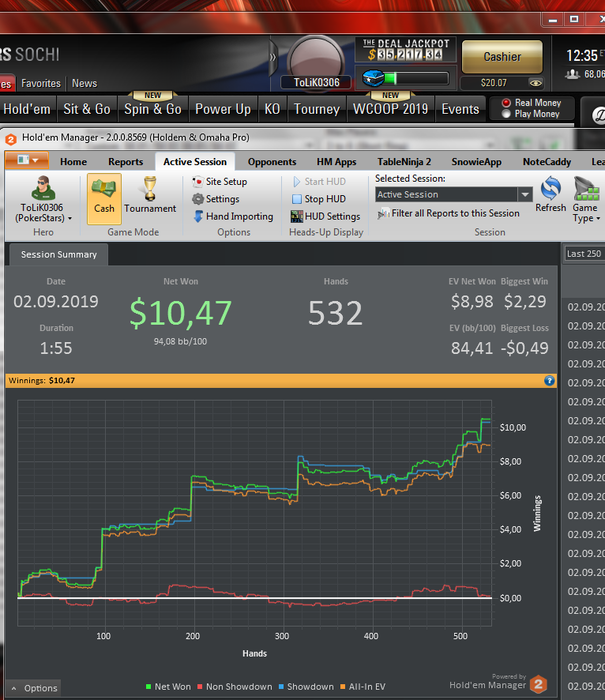Click the Cashier button
Image resolution: width=605 pixels, height=700 pixels.
click(x=502, y=57)
